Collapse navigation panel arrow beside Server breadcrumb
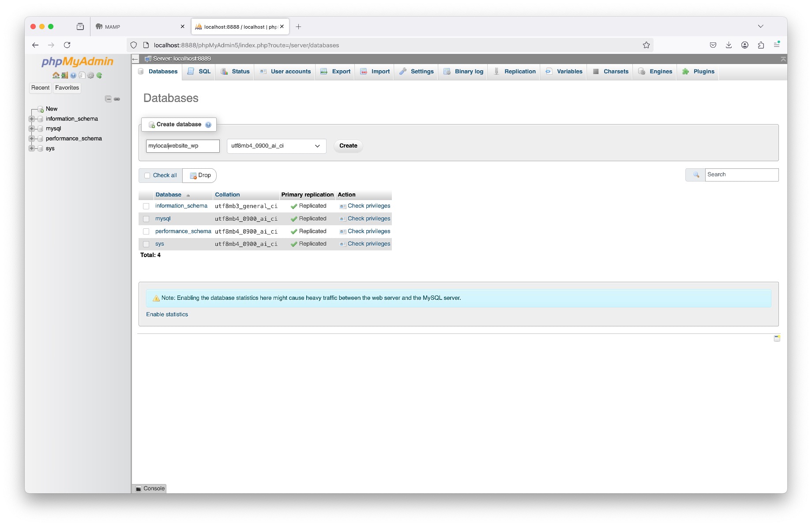The image size is (812, 526). 135,59
